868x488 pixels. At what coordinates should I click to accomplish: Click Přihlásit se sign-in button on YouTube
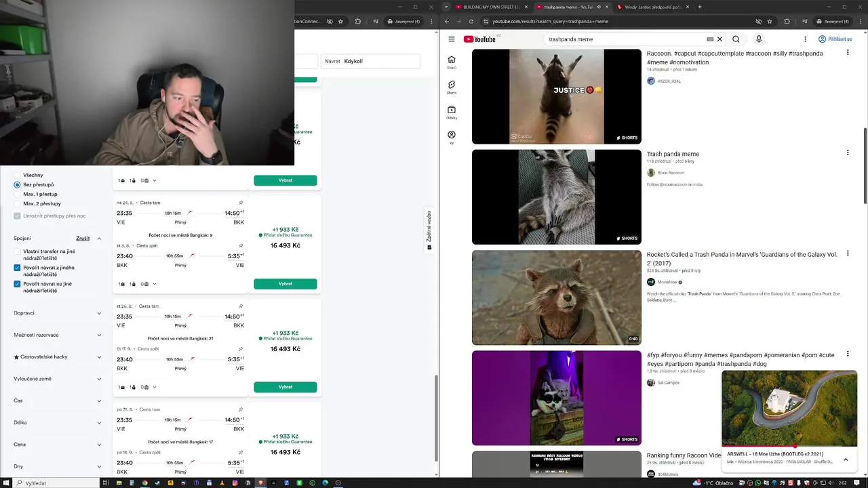pyautogui.click(x=835, y=39)
